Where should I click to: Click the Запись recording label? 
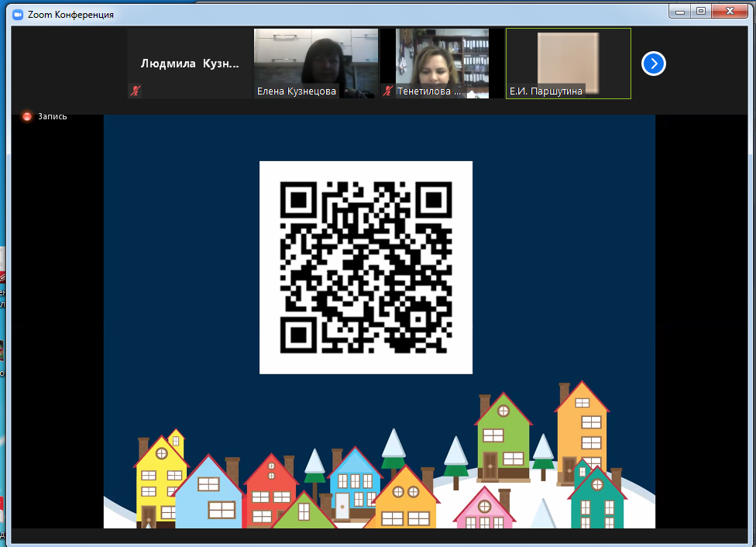click(x=53, y=116)
